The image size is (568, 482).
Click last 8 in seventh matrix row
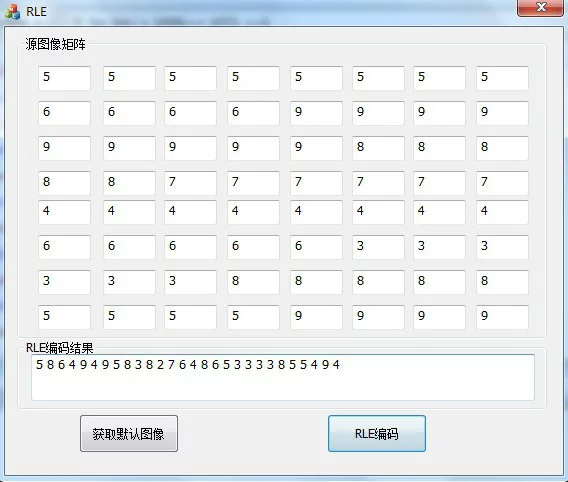coord(502,282)
